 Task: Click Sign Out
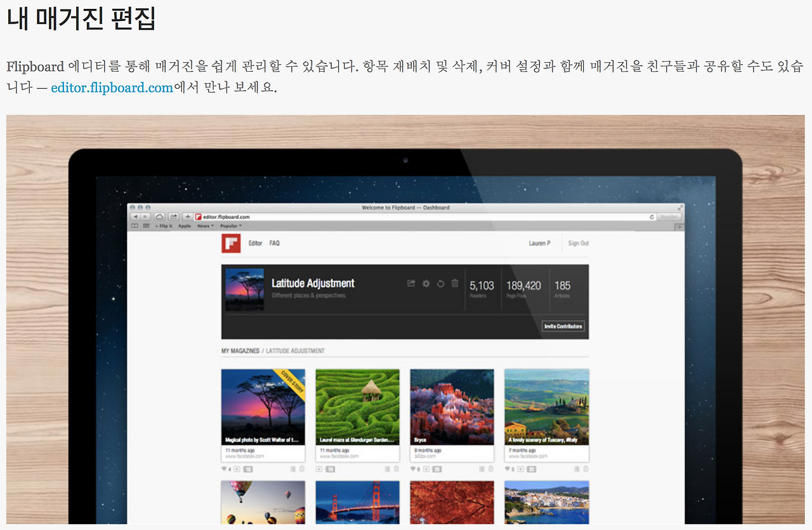pyautogui.click(x=579, y=244)
